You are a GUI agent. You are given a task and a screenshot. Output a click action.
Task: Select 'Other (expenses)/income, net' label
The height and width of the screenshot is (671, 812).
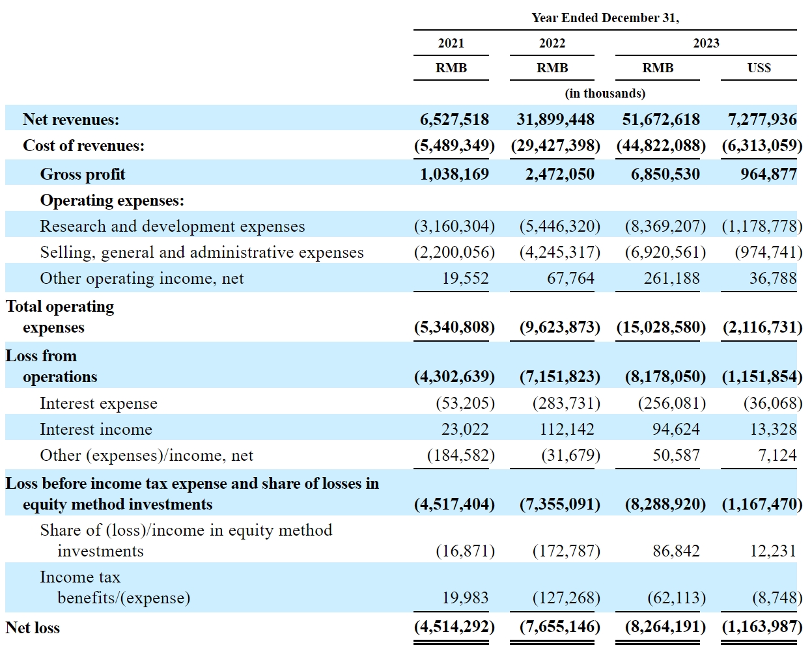147,456
